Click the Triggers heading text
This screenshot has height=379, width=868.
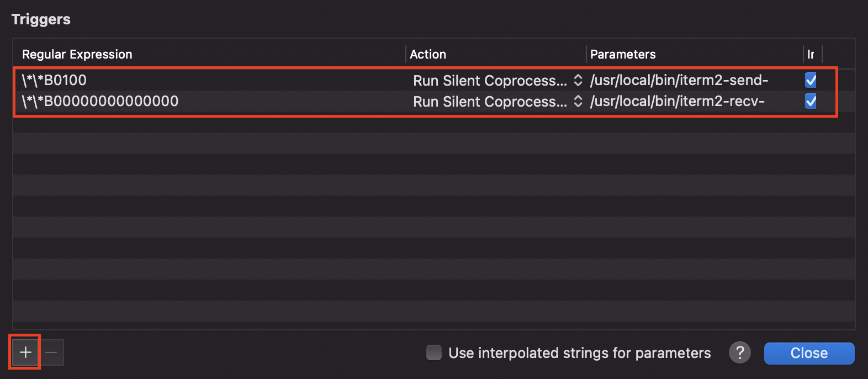tap(41, 19)
